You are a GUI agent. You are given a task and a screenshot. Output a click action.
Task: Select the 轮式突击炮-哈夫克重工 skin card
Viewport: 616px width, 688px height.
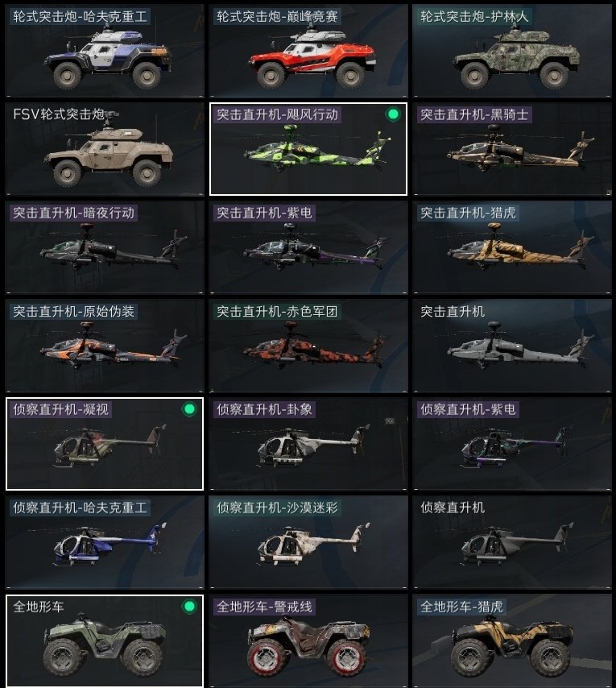[x=105, y=51]
